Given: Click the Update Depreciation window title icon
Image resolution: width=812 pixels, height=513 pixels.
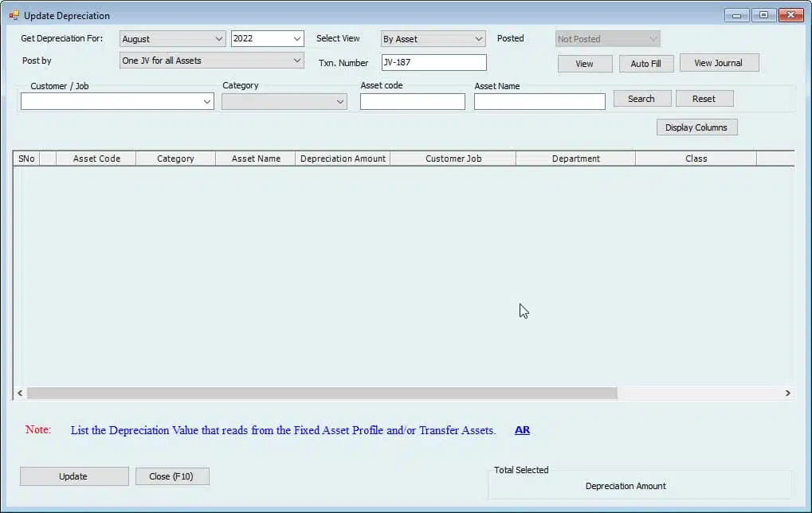Looking at the screenshot, I should pyautogui.click(x=14, y=15).
